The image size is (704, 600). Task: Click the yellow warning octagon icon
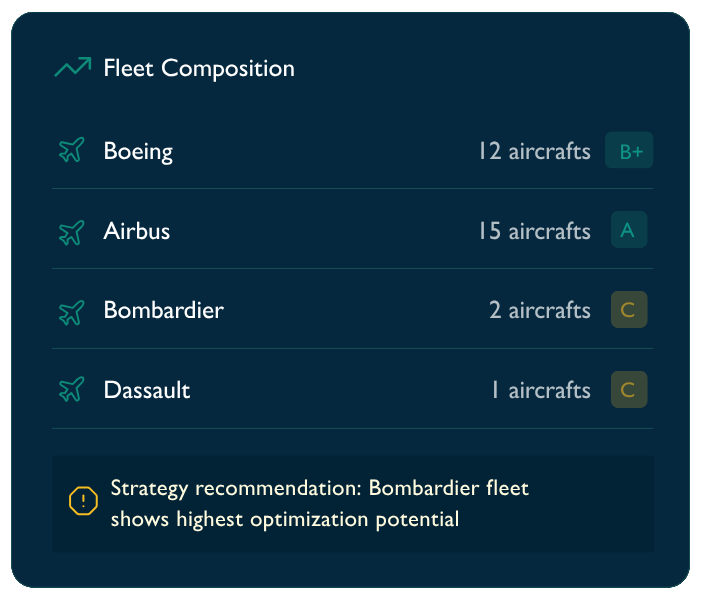[84, 501]
